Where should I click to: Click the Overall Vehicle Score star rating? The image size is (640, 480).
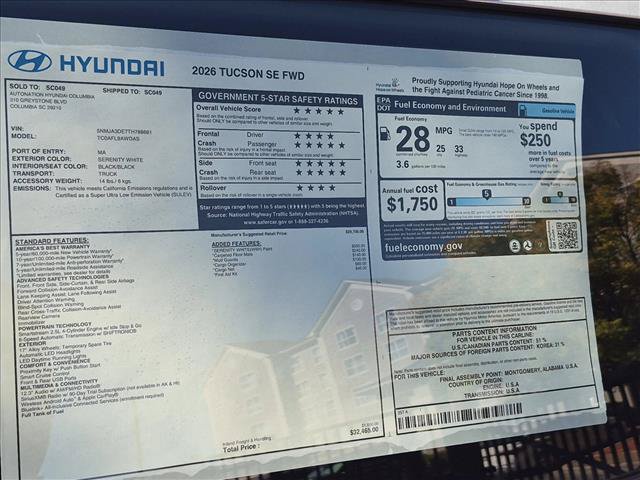point(319,111)
